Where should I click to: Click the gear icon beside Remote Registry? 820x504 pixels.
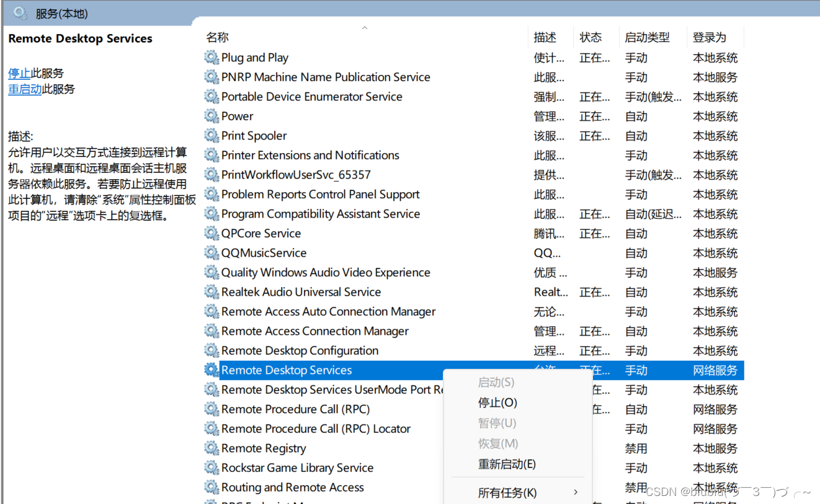coord(212,448)
